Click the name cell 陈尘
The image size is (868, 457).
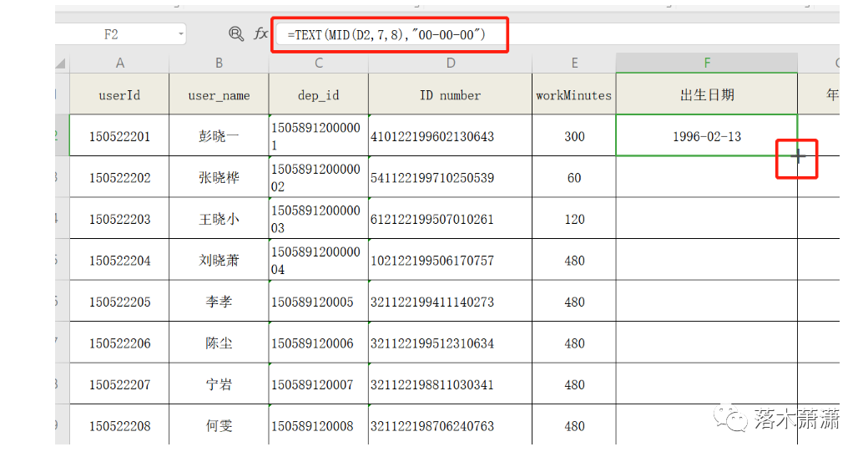219,343
